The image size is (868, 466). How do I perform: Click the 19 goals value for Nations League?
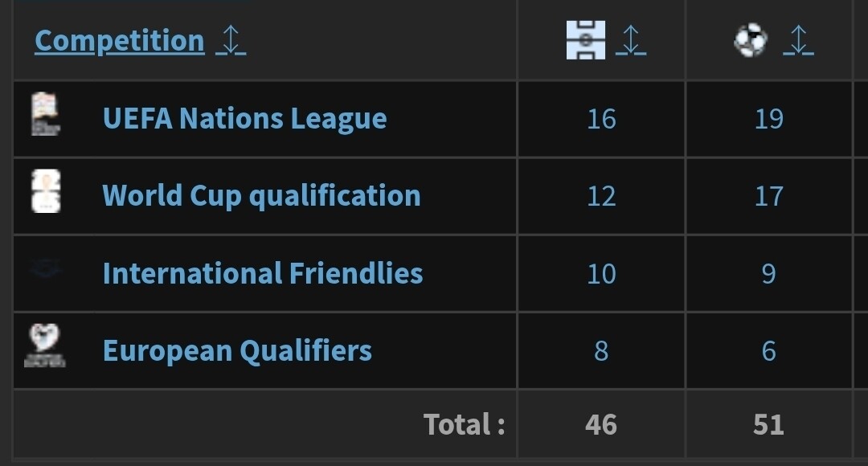click(769, 119)
